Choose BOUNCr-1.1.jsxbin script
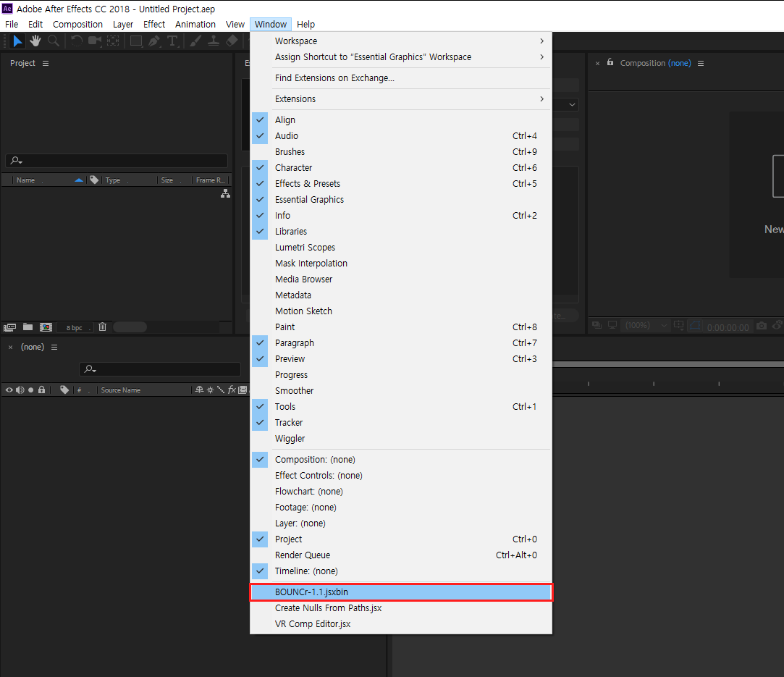 401,592
